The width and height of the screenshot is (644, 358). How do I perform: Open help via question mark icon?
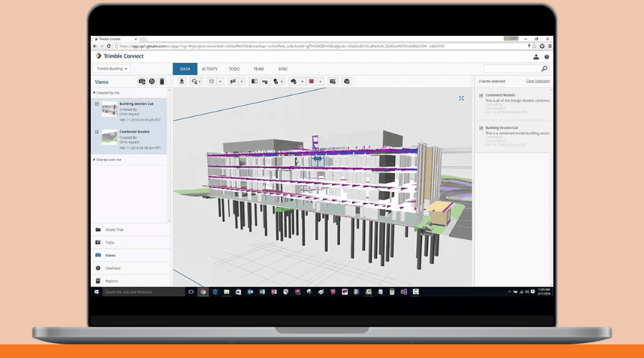(547, 57)
